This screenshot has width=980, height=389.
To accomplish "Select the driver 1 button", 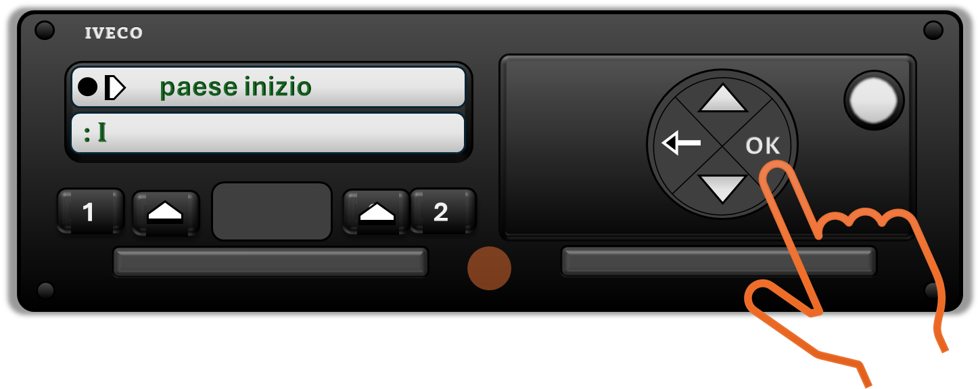I will 90,212.
